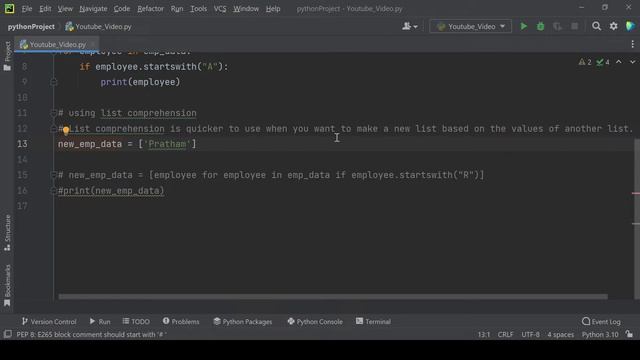Click the Stop process icon

point(574,27)
